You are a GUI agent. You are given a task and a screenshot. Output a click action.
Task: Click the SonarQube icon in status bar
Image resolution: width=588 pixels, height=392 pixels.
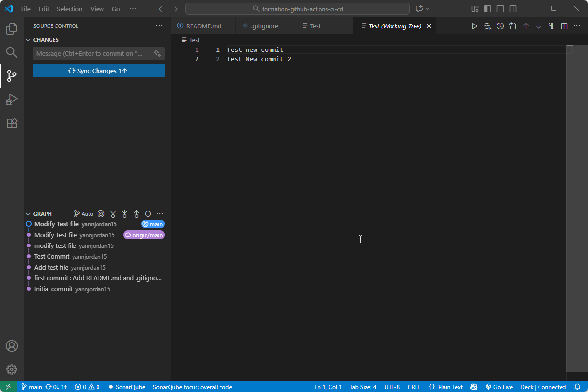[126, 387]
